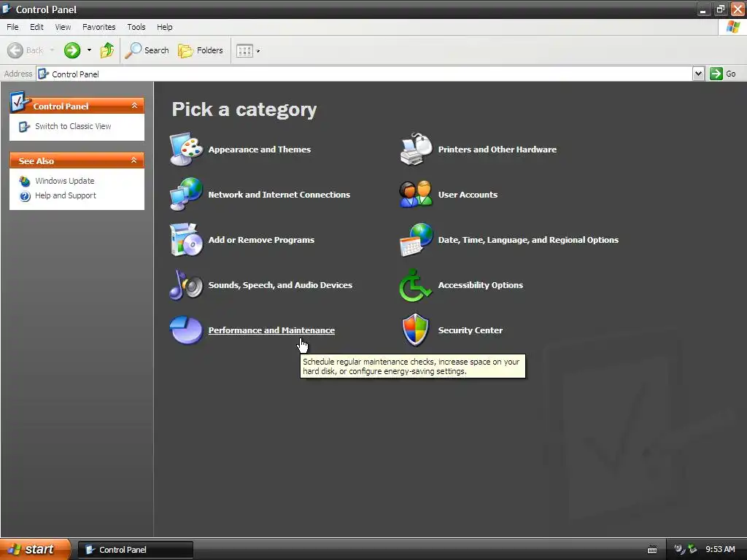Viewport: 747px width, 560px height.
Task: Open the Back history dropdown arrow
Action: (x=52, y=50)
